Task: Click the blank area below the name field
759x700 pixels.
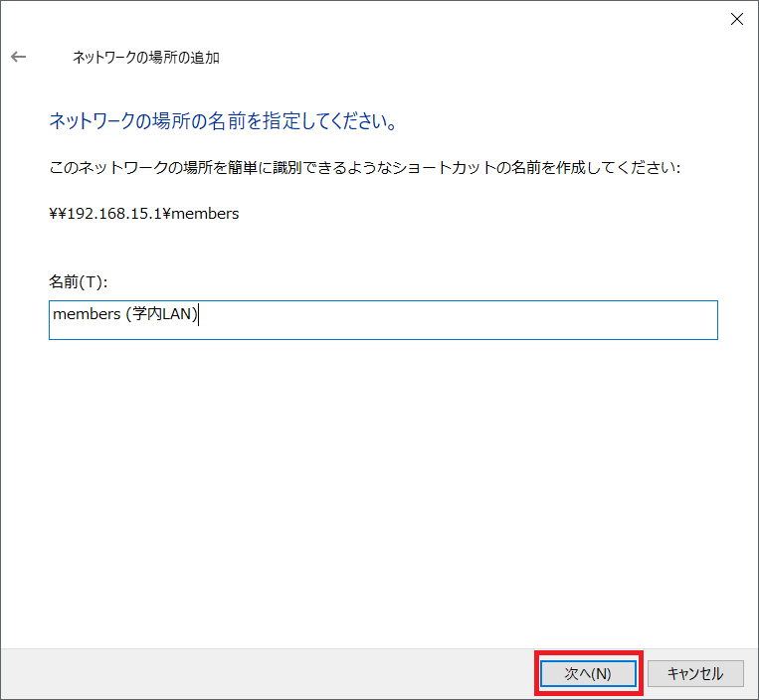Action: coord(383,477)
